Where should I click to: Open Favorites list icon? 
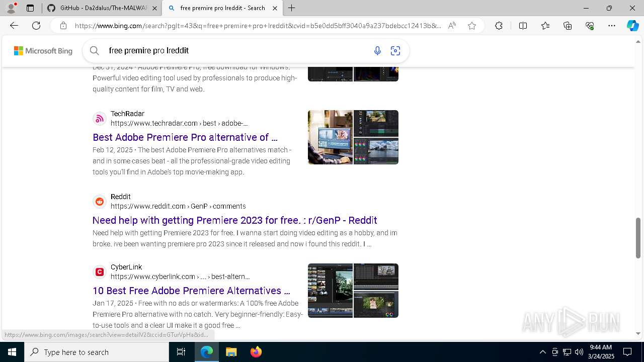545,26
